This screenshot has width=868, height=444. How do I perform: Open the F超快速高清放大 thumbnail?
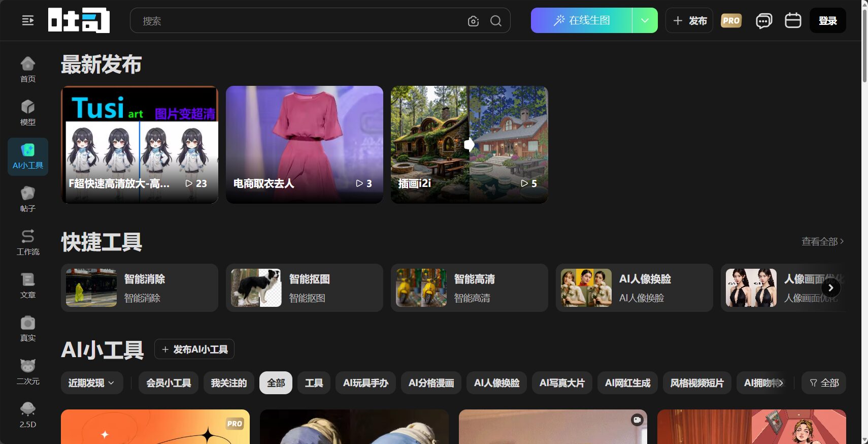[x=140, y=145]
